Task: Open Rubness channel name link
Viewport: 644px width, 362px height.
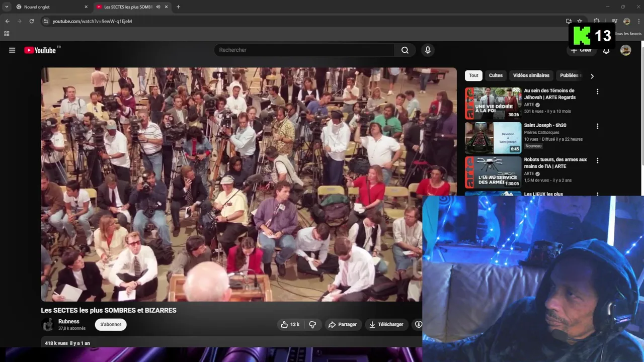Action: pos(69,321)
